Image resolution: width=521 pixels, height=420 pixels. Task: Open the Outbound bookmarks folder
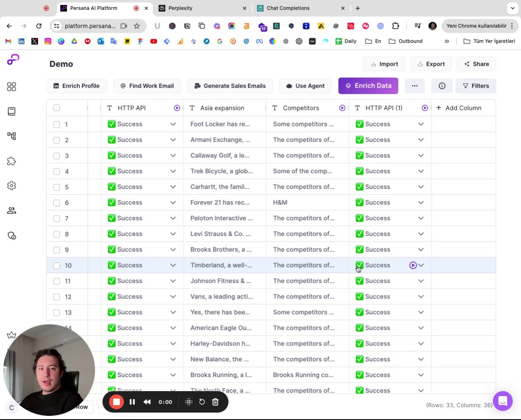click(x=406, y=41)
